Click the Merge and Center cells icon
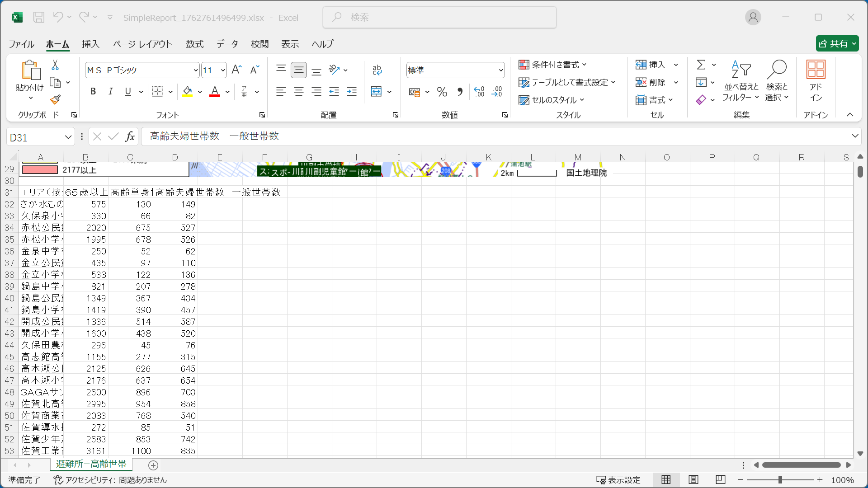 pyautogui.click(x=376, y=92)
